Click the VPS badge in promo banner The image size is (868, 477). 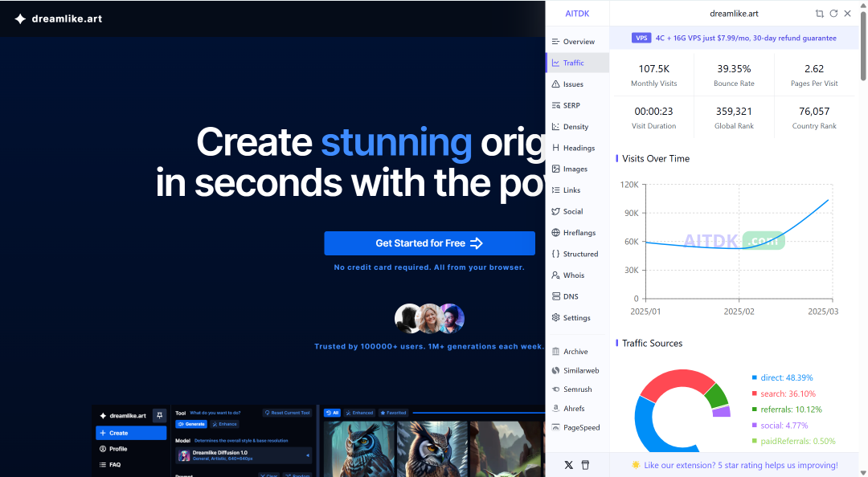(641, 39)
